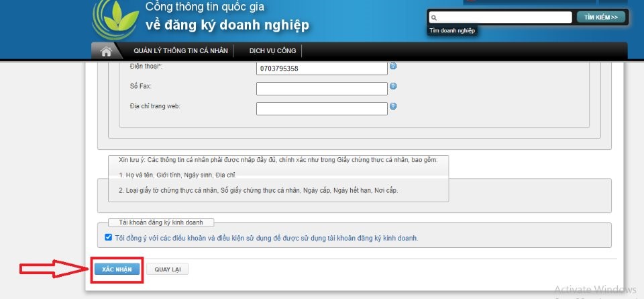Click the portal title 'về đăng ký doanh nghiệp'
644x299 pixels.
coord(227,26)
